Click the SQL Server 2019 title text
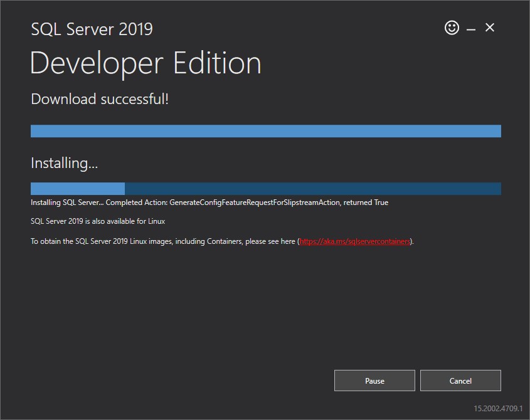This screenshot has height=420, width=530. click(x=92, y=29)
